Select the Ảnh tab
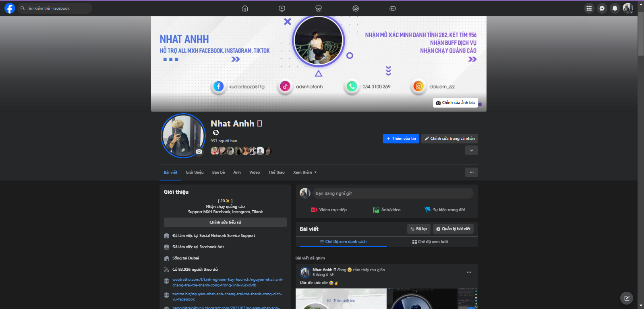Screen dimensions: 644x309 click(237, 172)
